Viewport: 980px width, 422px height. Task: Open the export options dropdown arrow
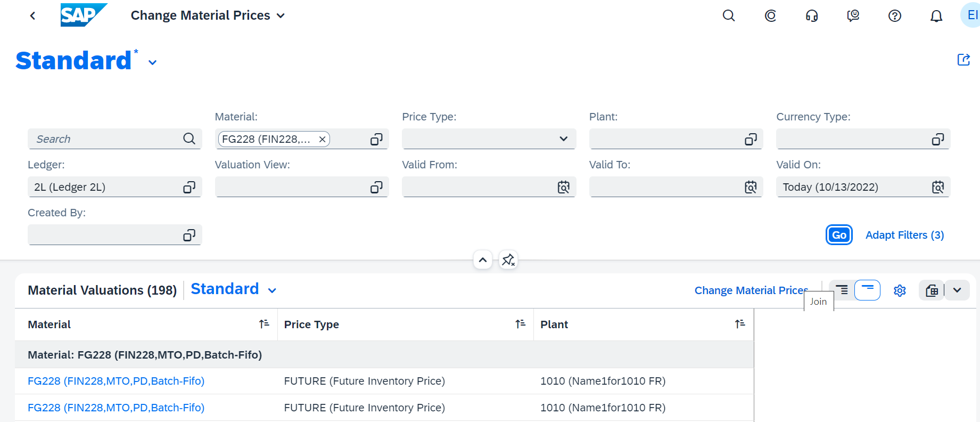pos(957,290)
